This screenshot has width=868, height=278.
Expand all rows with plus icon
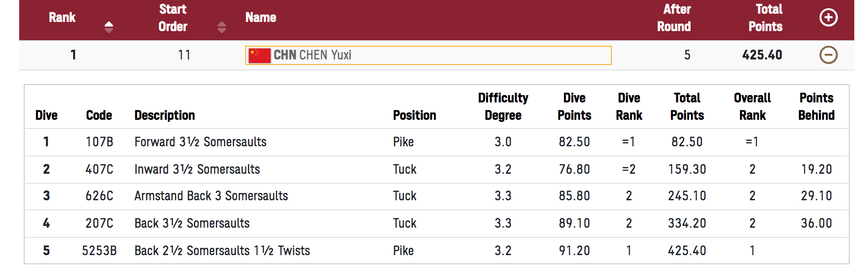(x=828, y=18)
